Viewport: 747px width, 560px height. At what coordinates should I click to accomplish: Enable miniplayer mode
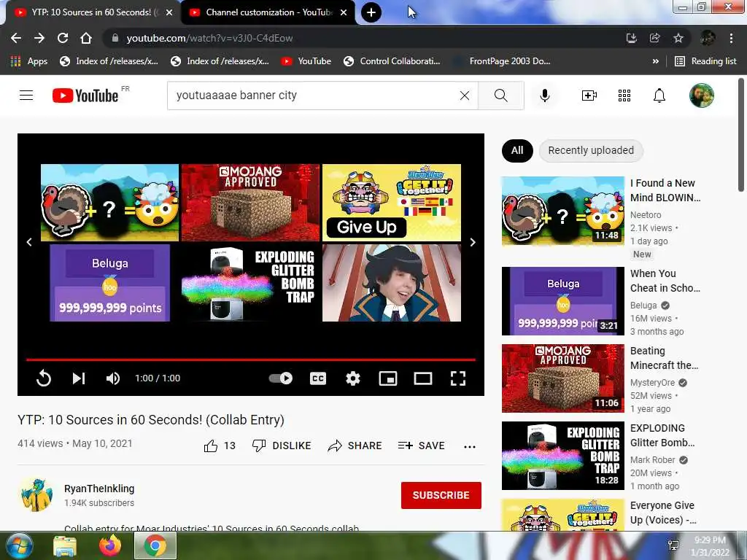tap(388, 378)
